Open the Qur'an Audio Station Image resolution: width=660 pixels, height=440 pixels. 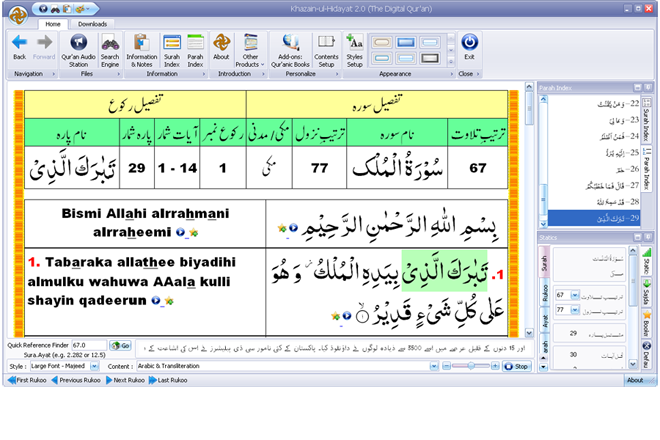click(x=78, y=51)
